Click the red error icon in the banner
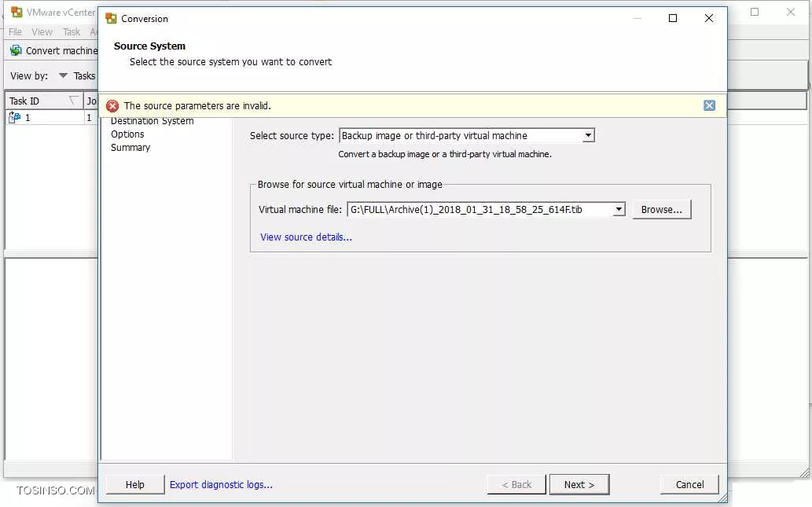The height and width of the screenshot is (507, 812). pos(112,106)
